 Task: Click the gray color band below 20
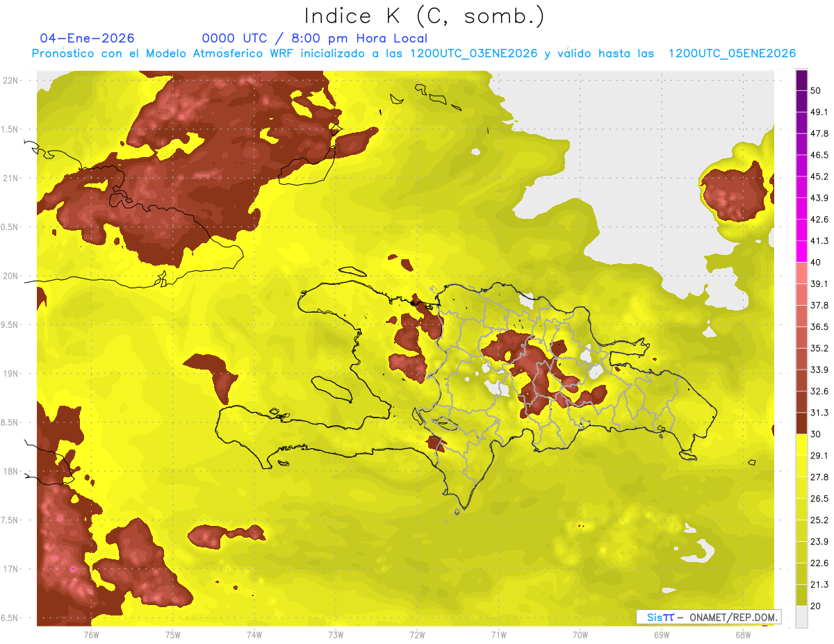(x=801, y=617)
